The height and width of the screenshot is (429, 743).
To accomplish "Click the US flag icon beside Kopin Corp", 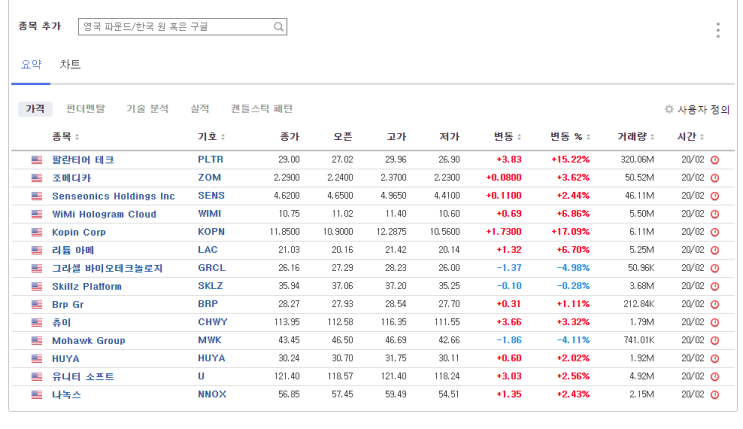I will (x=36, y=232).
